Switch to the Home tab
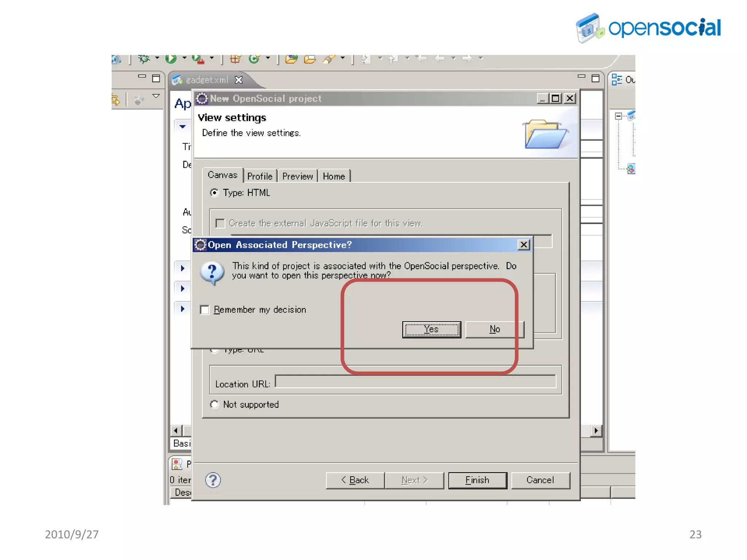The height and width of the screenshot is (560, 747). (x=333, y=176)
